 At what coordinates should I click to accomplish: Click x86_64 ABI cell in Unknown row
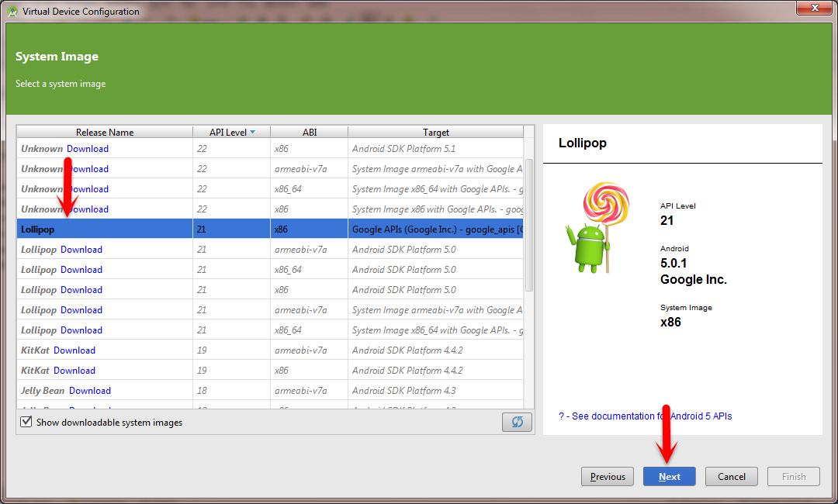(309, 189)
